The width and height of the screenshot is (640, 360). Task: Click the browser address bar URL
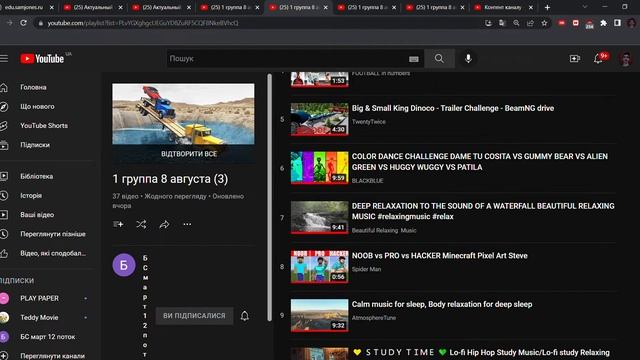[x=143, y=23]
